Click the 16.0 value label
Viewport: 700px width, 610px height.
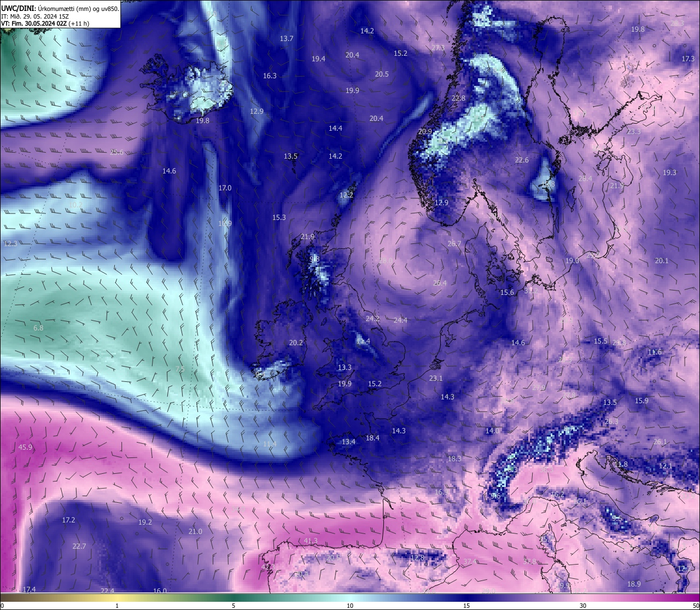point(160,590)
